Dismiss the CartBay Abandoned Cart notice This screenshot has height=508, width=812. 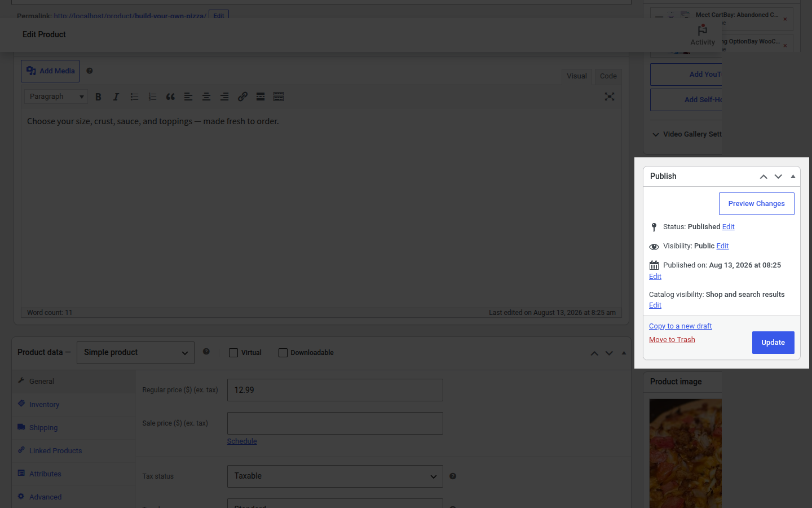point(785,19)
